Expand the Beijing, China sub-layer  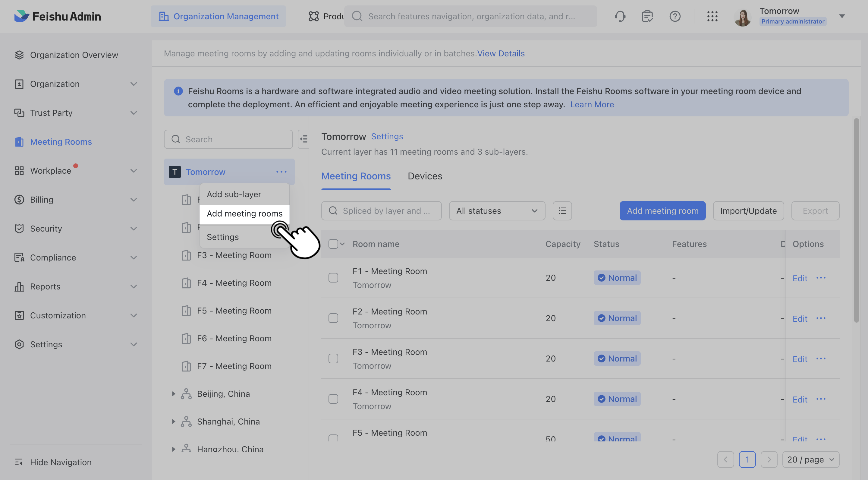pos(174,394)
